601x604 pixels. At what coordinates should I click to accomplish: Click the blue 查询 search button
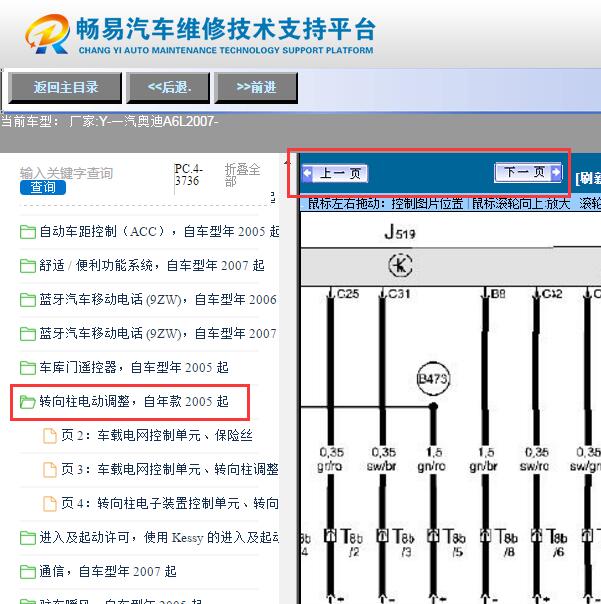click(43, 188)
